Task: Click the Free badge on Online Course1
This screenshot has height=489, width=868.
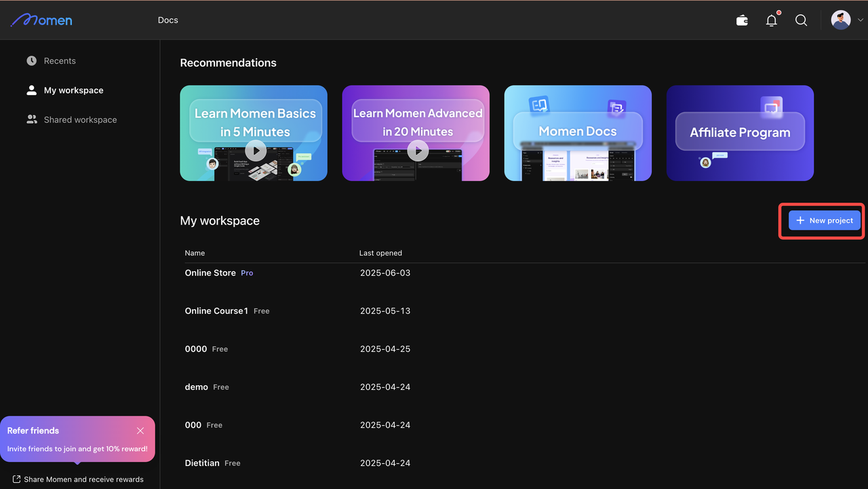Action: 262,311
